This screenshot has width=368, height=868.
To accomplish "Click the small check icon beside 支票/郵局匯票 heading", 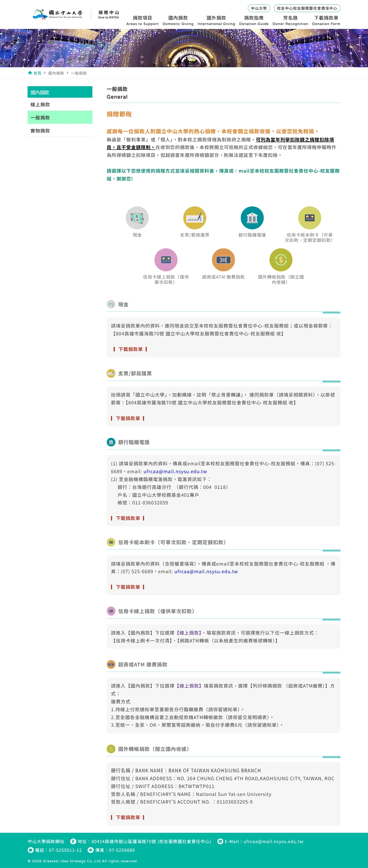I will coord(111,373).
